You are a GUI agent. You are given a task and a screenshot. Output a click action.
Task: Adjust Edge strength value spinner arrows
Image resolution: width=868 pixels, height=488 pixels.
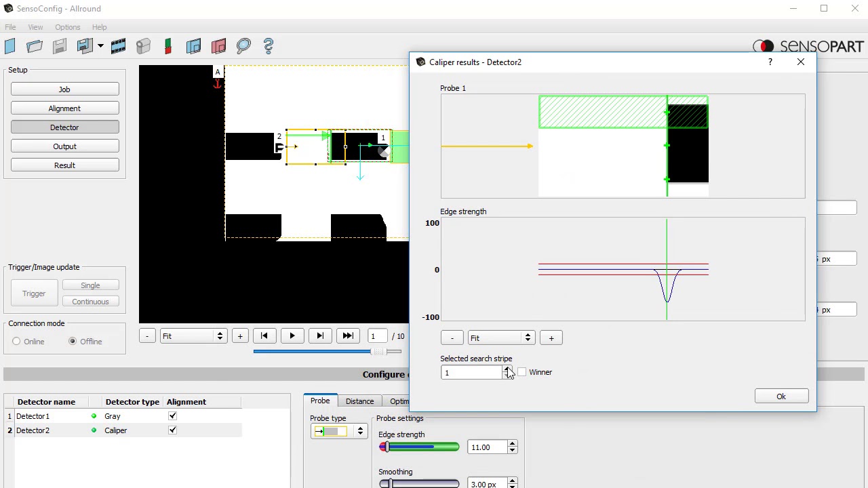click(x=512, y=447)
